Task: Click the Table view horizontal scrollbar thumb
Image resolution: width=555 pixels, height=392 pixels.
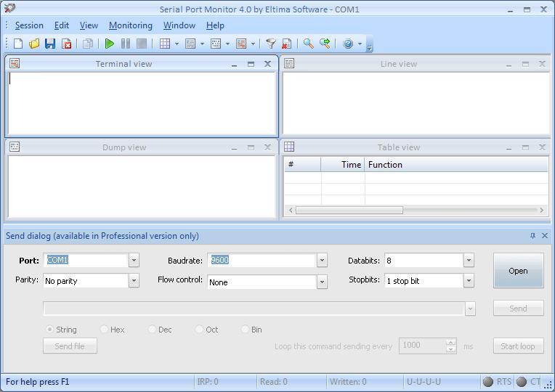Action: point(349,210)
